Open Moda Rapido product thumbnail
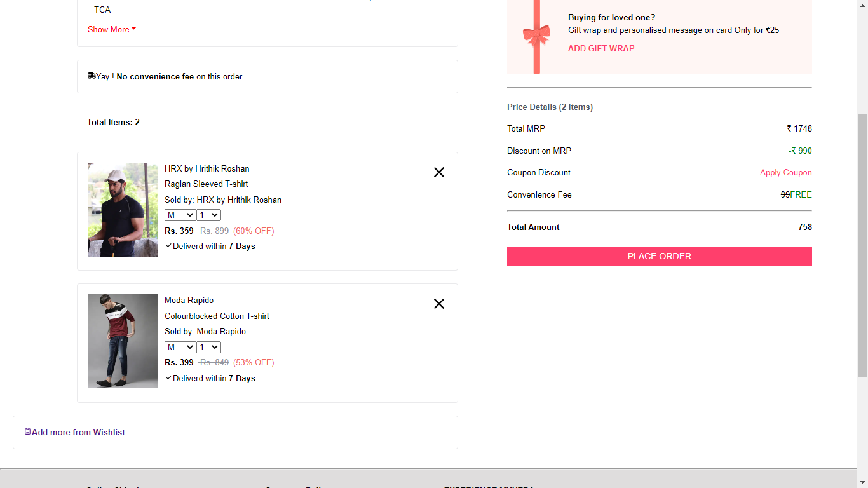868x488 pixels. [x=123, y=341]
